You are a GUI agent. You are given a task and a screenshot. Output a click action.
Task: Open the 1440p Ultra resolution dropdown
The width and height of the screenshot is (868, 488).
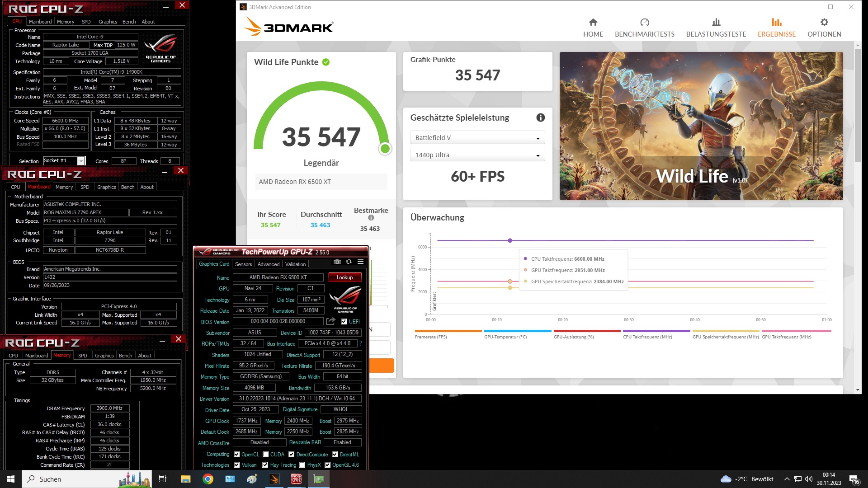point(477,155)
